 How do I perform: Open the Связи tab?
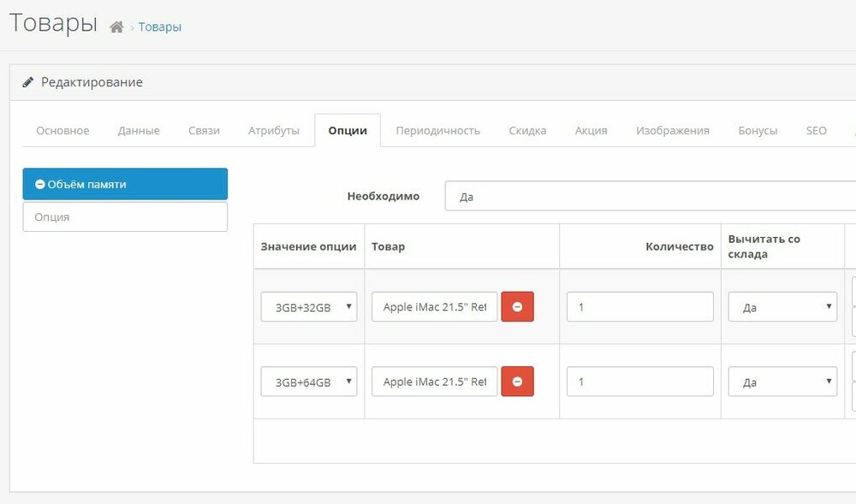coord(205,131)
